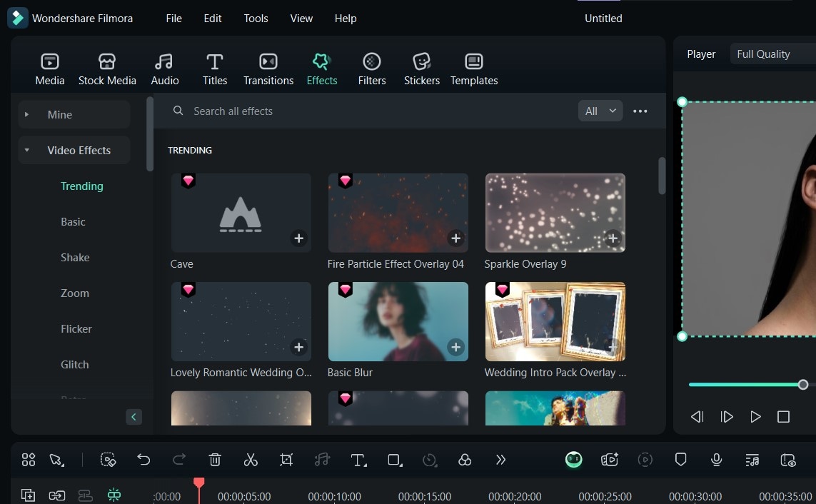This screenshot has width=816, height=504.
Task: Select the Effects tab
Action: pyautogui.click(x=321, y=69)
